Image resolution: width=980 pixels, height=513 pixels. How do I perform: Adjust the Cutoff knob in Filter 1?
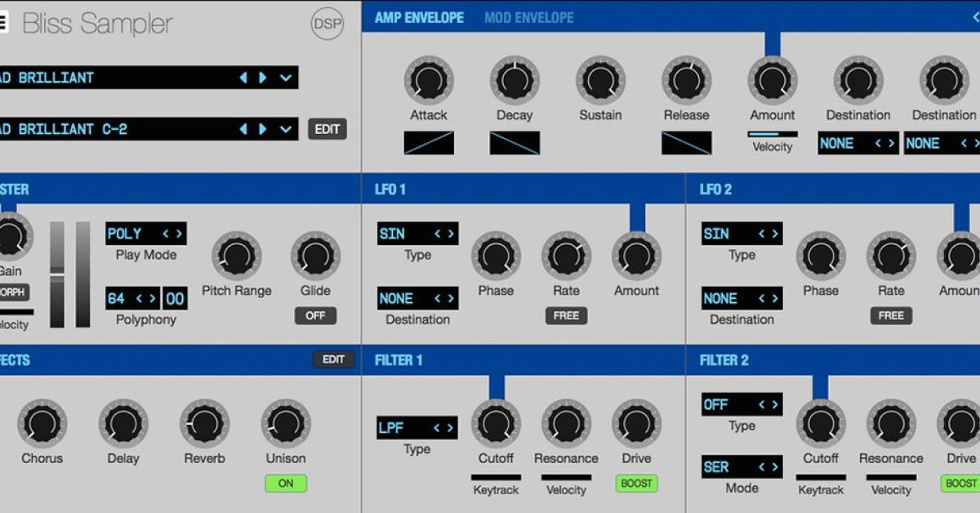click(x=495, y=423)
